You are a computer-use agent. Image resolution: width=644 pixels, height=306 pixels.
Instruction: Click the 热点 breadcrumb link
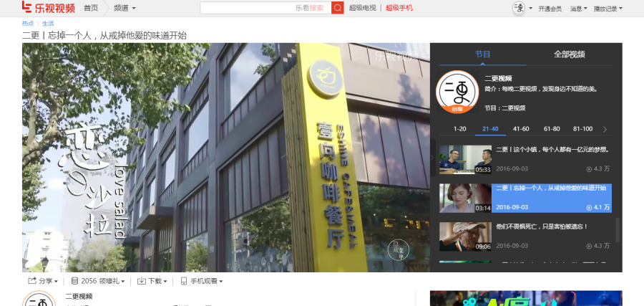(28, 24)
